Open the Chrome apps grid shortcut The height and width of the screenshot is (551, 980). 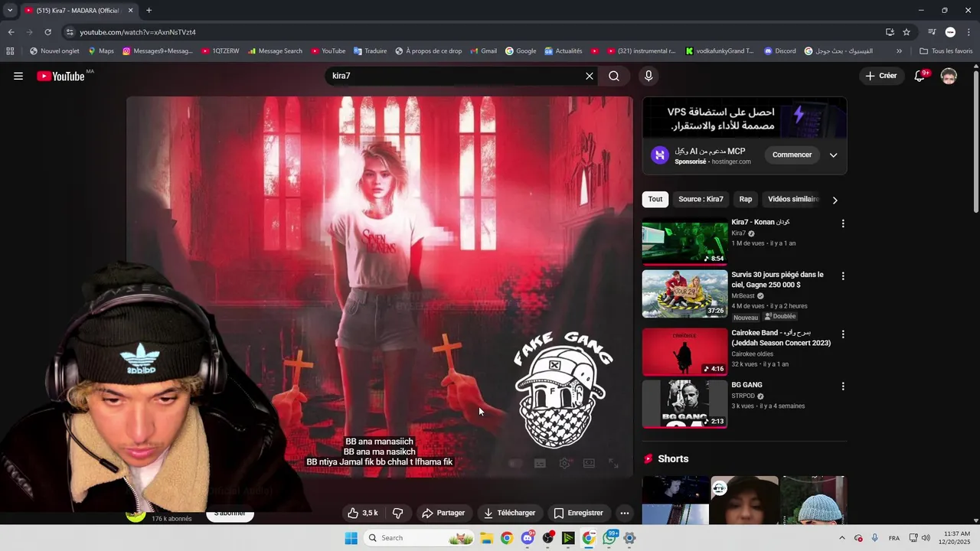(x=10, y=51)
